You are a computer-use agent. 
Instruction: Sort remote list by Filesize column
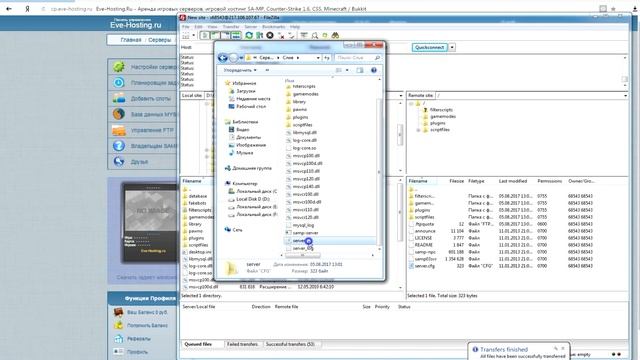pyautogui.click(x=456, y=181)
